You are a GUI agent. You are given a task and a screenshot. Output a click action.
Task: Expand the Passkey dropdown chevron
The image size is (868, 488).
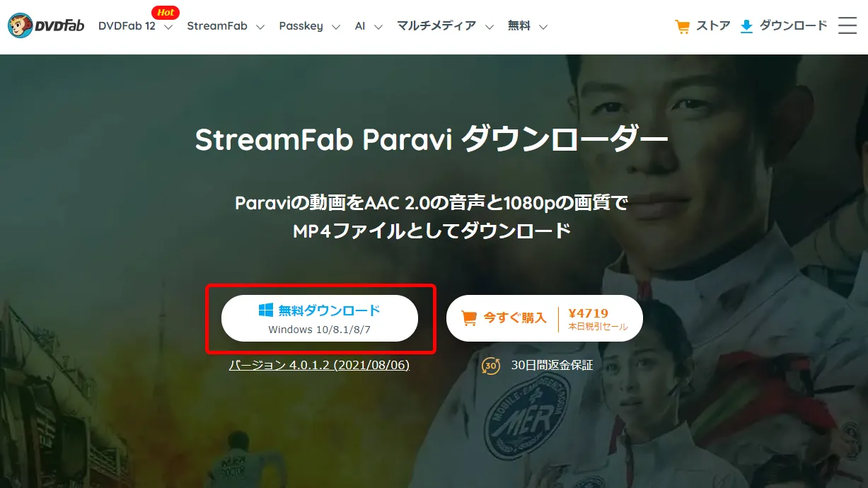coord(336,27)
